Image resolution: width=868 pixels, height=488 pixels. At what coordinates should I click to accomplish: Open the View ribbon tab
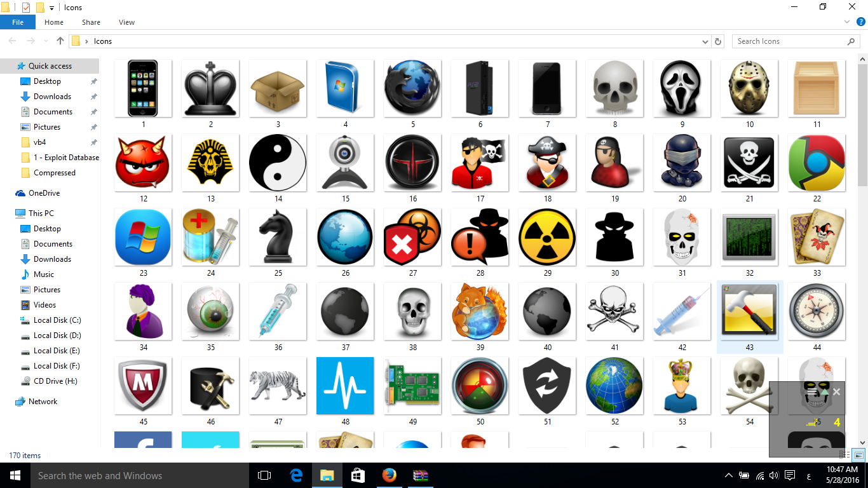(126, 22)
